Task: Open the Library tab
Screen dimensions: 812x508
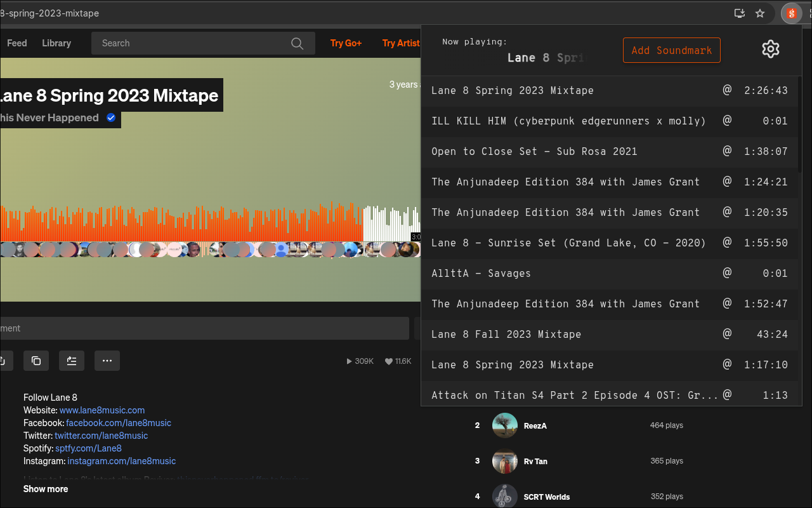Action: 56,43
